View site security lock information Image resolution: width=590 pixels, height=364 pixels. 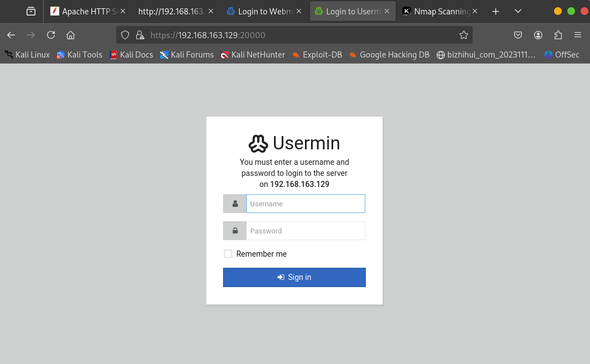click(140, 35)
